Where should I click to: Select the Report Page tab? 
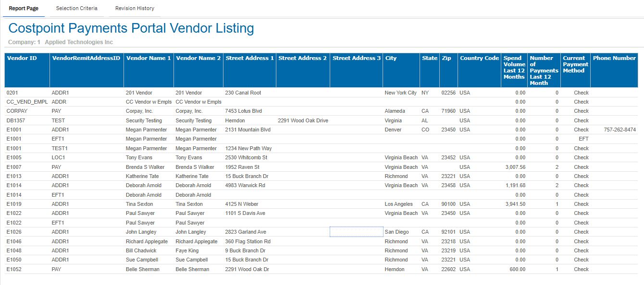click(24, 9)
